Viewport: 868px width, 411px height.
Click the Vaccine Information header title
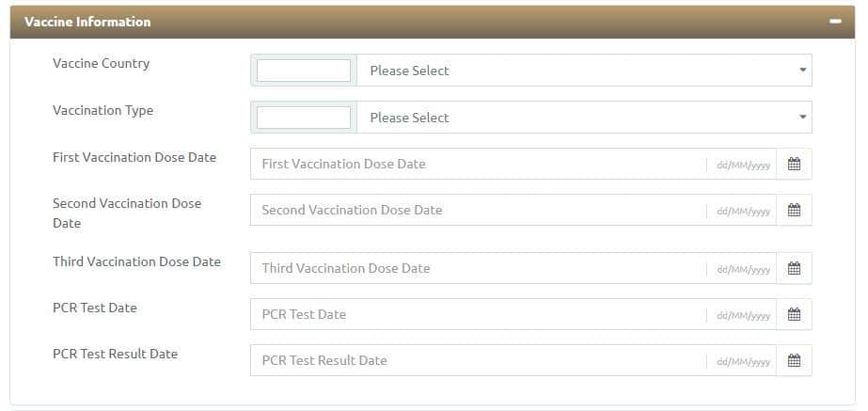pyautogui.click(x=87, y=22)
